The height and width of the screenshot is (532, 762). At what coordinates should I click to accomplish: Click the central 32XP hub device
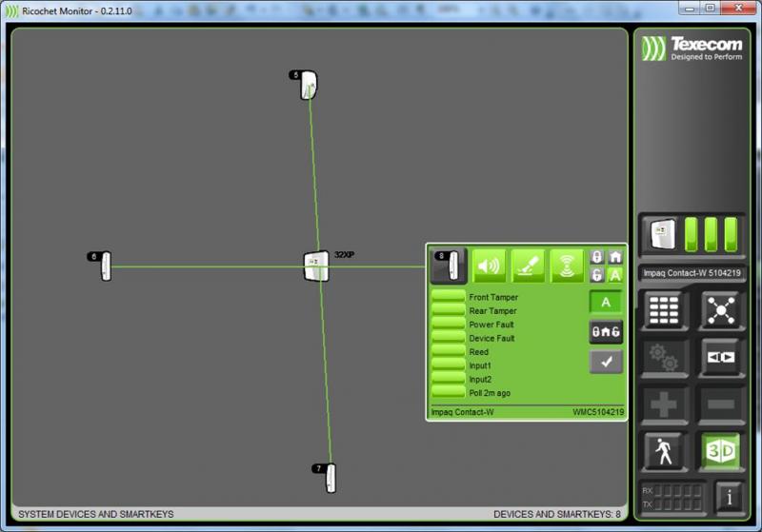coord(316,266)
